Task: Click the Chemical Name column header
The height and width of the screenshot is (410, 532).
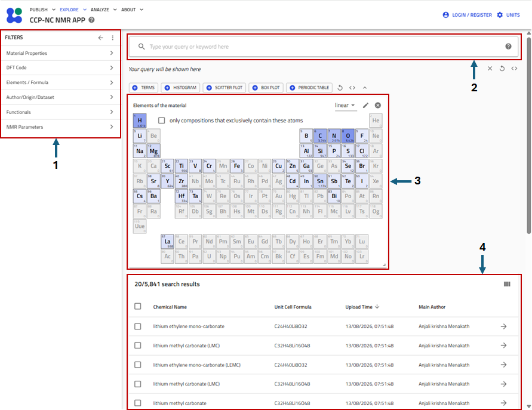Action: pos(170,307)
